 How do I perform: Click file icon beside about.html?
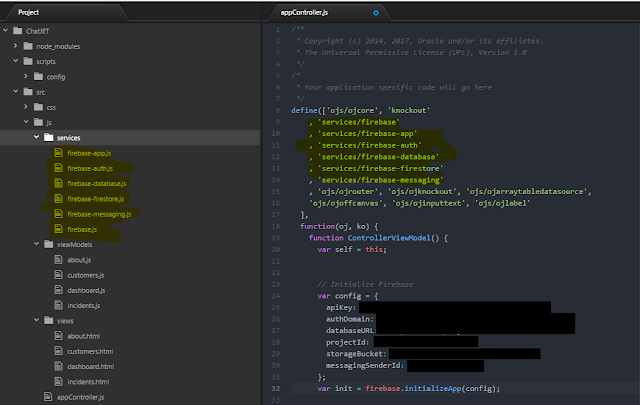click(x=58, y=336)
